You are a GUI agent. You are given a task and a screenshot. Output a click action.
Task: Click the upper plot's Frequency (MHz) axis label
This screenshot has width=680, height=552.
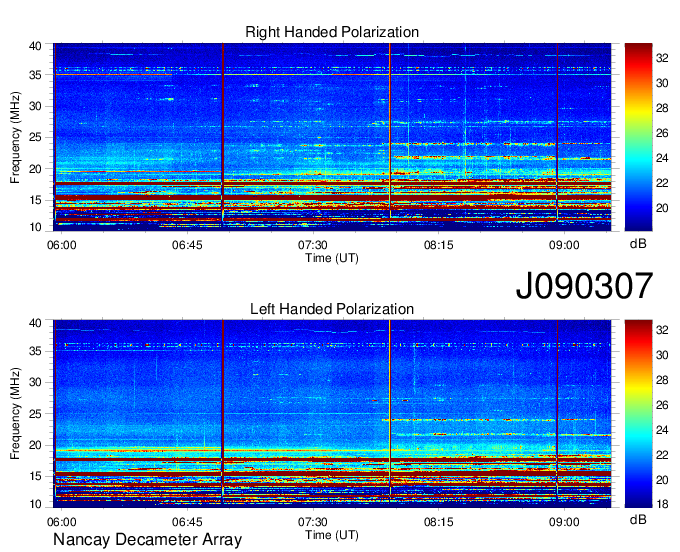click(x=15, y=137)
